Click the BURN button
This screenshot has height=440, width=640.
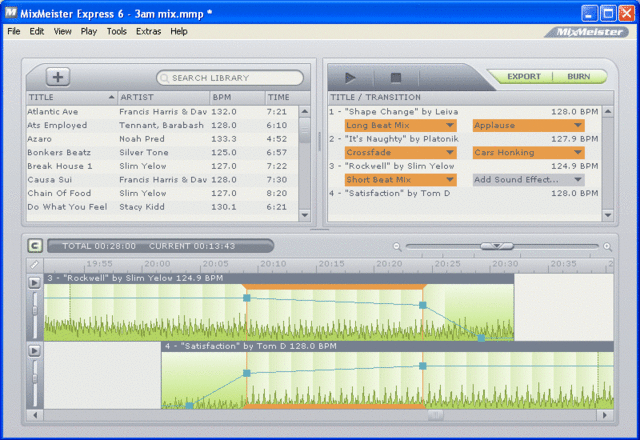pos(579,77)
